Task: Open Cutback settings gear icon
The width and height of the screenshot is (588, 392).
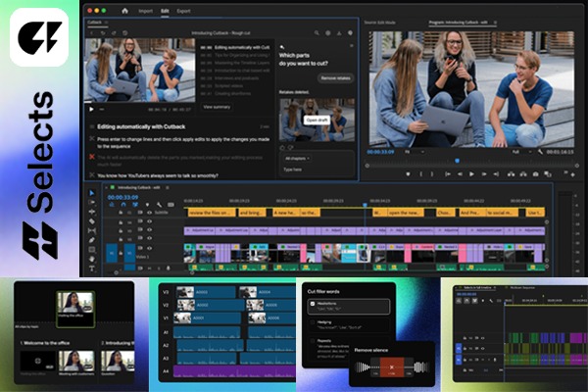Action: (x=327, y=33)
